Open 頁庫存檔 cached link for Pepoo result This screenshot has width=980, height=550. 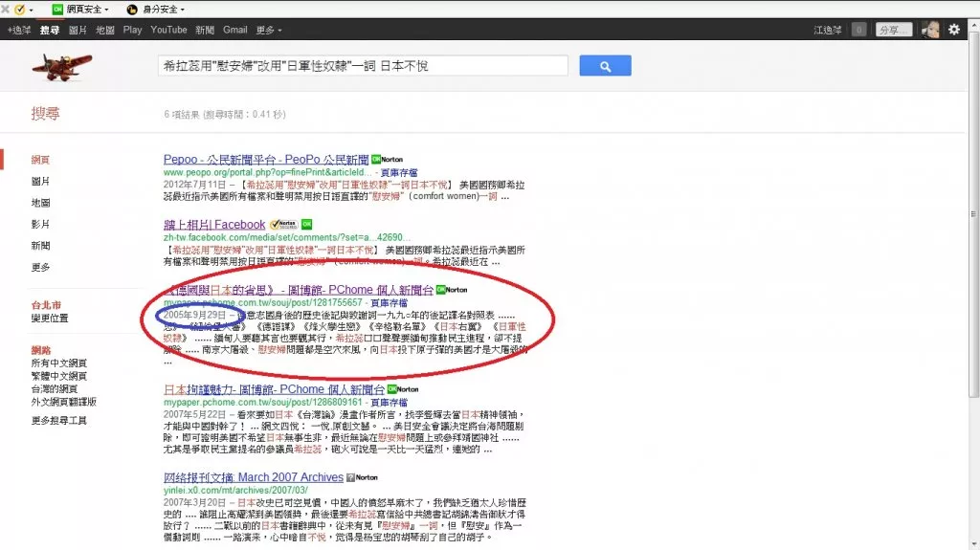click(x=399, y=172)
